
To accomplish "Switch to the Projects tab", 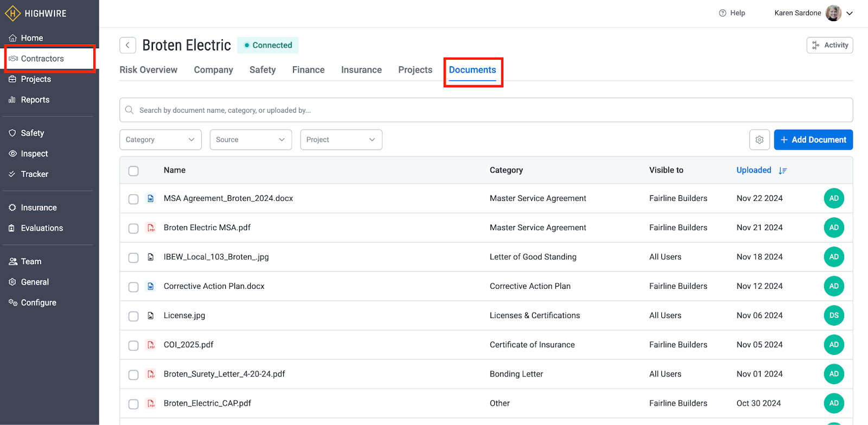I will [415, 70].
